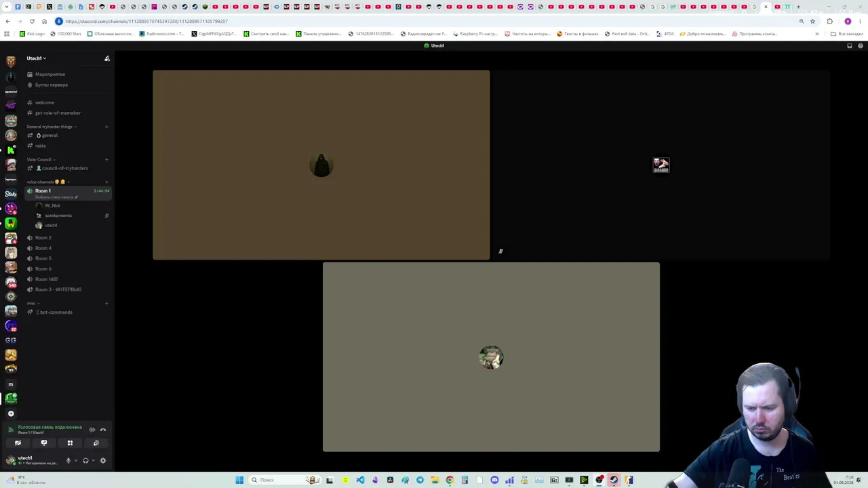Share your screen from voice panel
The image size is (868, 488).
[x=44, y=443]
